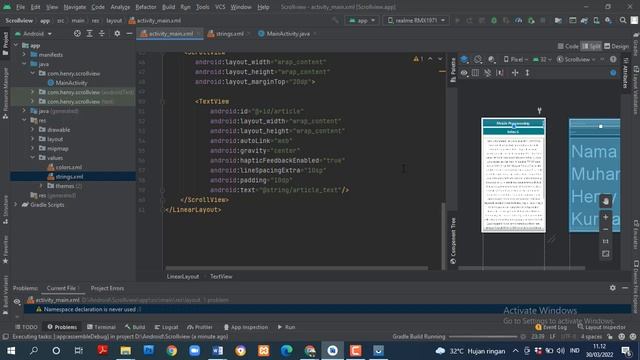
Task: Hide the Project panel with minus icon
Action: point(129,34)
